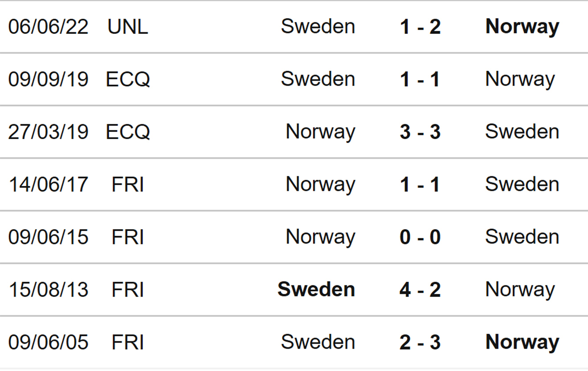The width and height of the screenshot is (588, 371).
Task: Select bold Sweden in the 15/08/13 row
Action: tap(316, 290)
